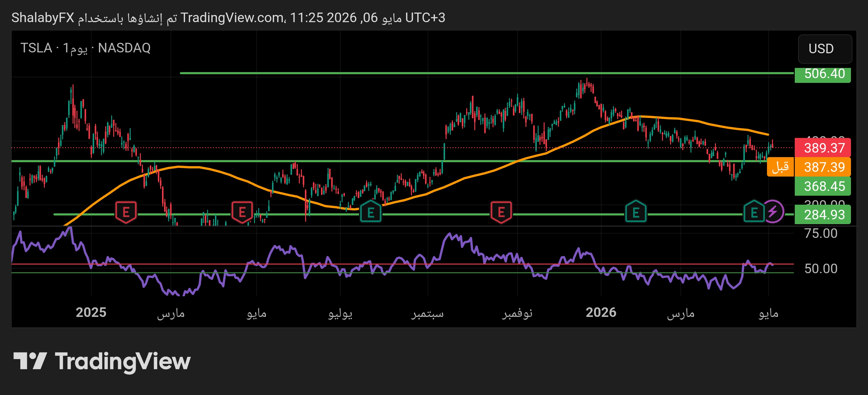Viewport: 868px width, 395px height.
Task: Select the green 368.45 price label
Action: [x=823, y=186]
